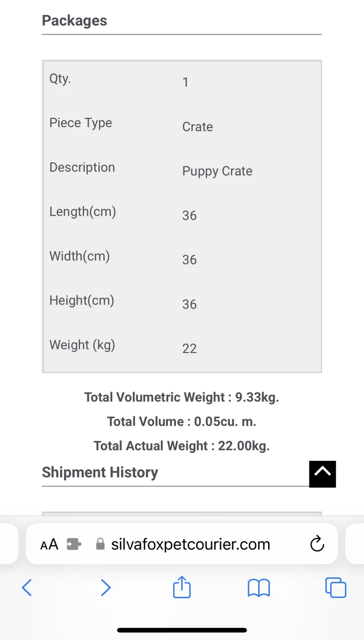Viewport: 364px width, 640px height.
Task: Tap the Total Actual Weight line
Action: point(182,446)
